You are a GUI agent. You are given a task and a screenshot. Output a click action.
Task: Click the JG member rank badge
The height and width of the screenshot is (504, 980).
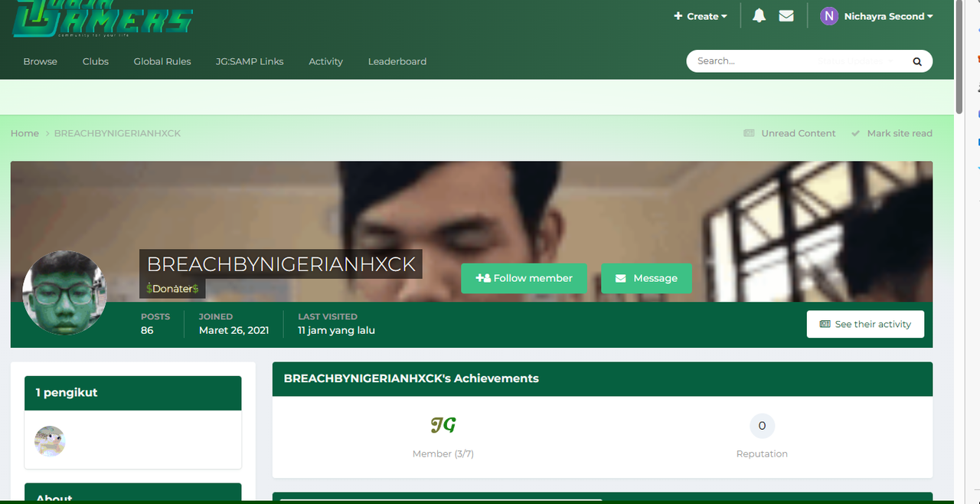pyautogui.click(x=443, y=425)
